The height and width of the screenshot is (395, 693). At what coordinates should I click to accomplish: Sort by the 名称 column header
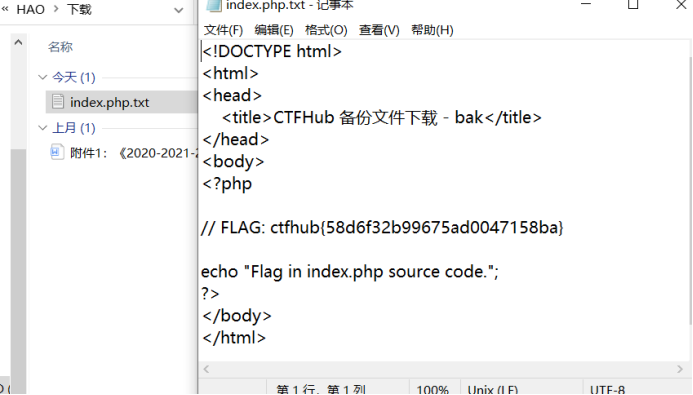pos(60,47)
